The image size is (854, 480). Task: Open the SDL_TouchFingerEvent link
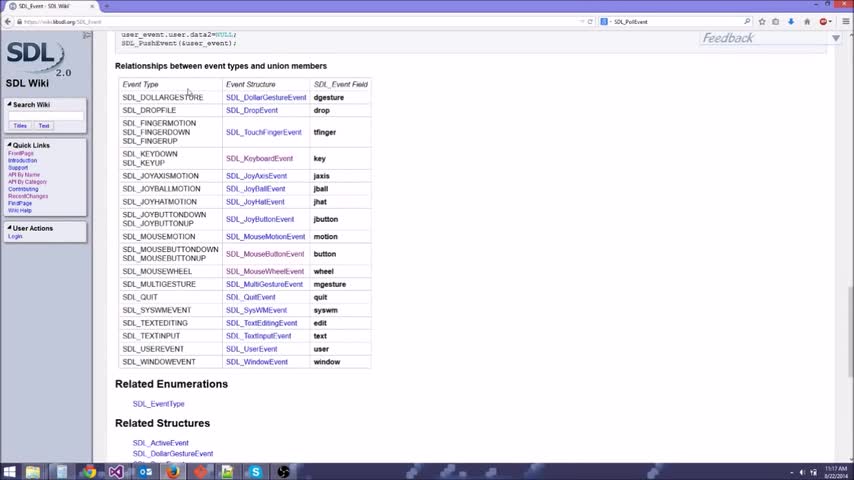264,132
